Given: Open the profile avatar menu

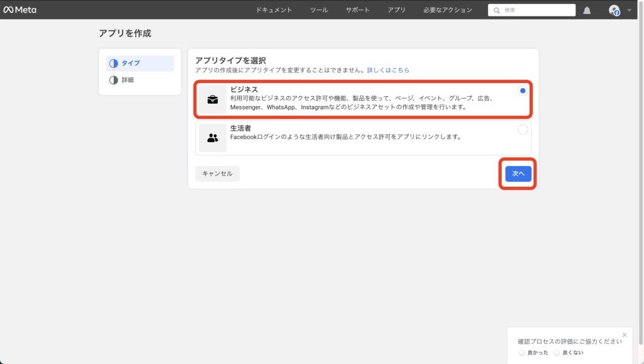Looking at the screenshot, I should (x=614, y=10).
